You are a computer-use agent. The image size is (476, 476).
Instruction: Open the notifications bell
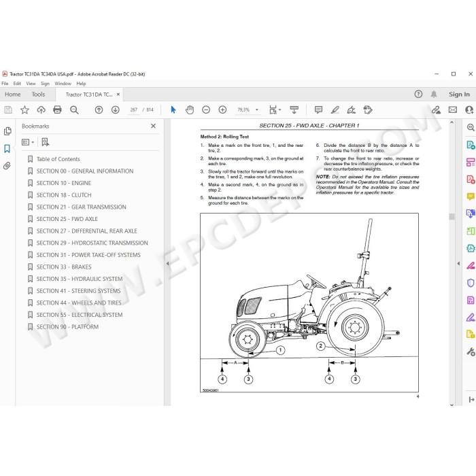click(434, 94)
